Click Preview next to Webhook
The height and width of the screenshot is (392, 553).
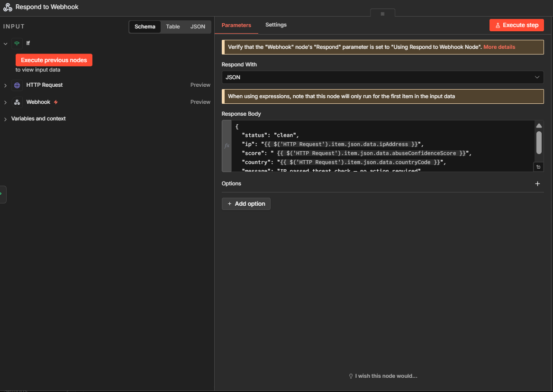pyautogui.click(x=200, y=102)
